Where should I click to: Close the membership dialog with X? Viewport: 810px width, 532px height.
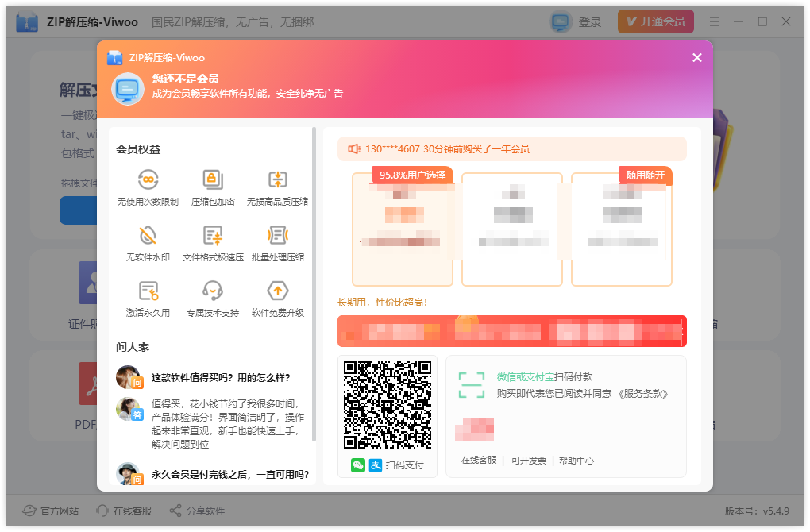[x=697, y=58]
